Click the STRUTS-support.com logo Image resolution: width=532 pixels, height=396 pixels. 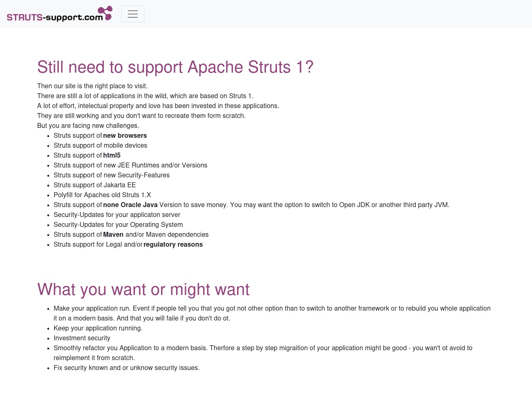pos(60,14)
